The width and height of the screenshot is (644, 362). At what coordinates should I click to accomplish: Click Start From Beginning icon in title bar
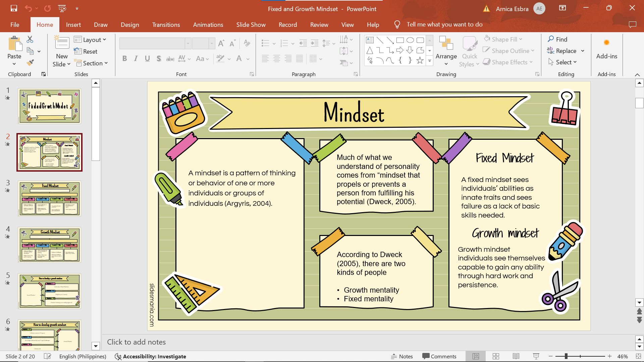pyautogui.click(x=62, y=8)
